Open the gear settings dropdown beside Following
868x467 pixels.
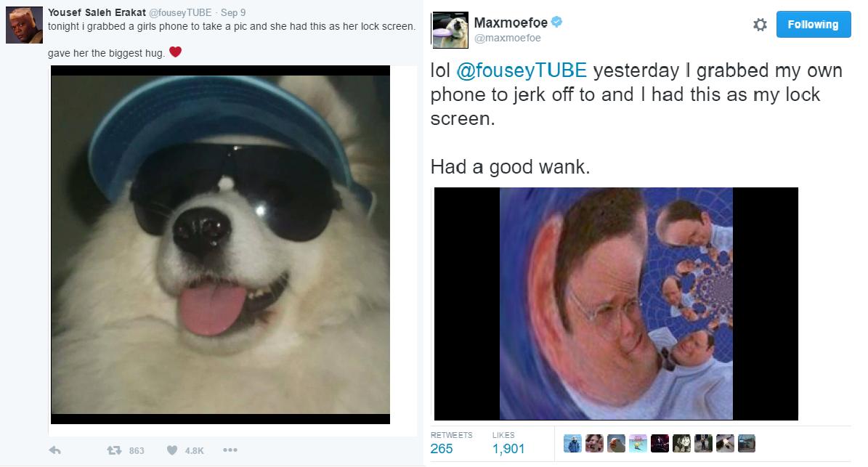coord(760,25)
